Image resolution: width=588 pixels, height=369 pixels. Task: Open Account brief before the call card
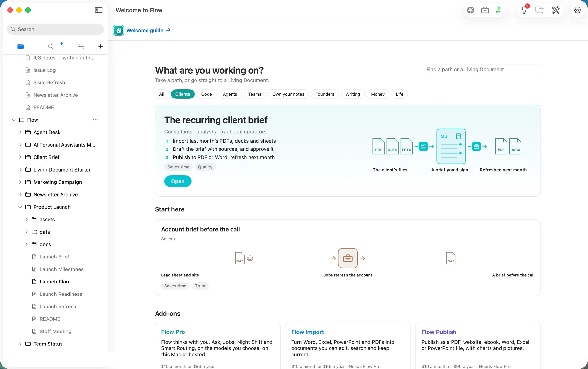pyautogui.click(x=348, y=258)
